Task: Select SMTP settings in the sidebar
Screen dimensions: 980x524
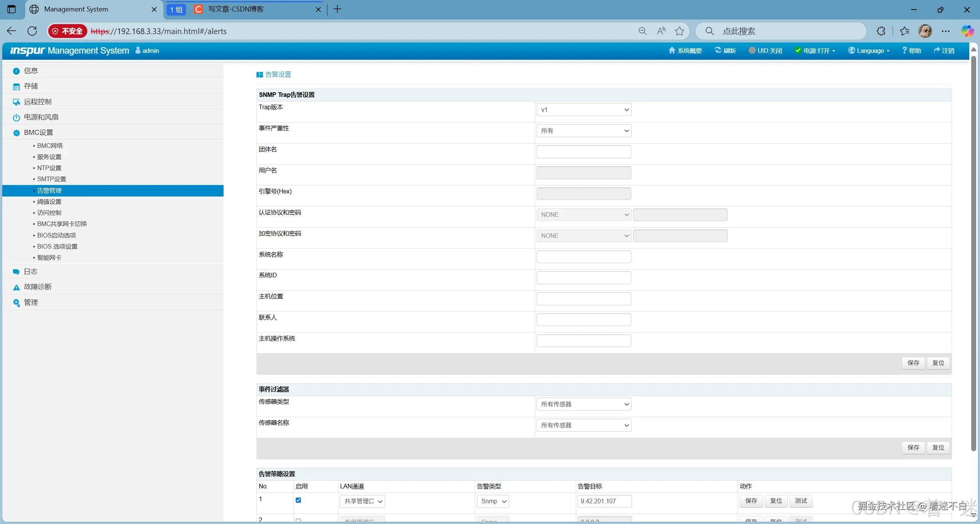Action: tap(51, 179)
